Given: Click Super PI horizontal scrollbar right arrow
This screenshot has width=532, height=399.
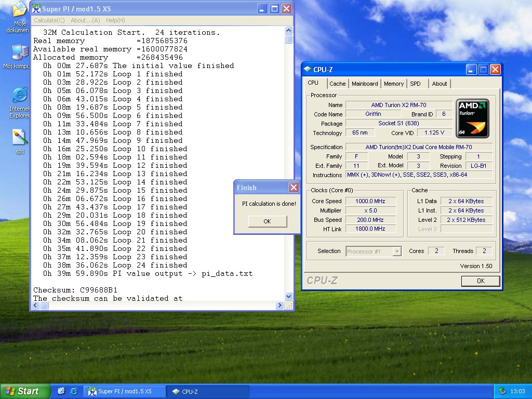Looking at the screenshot, I should (x=280, y=305).
